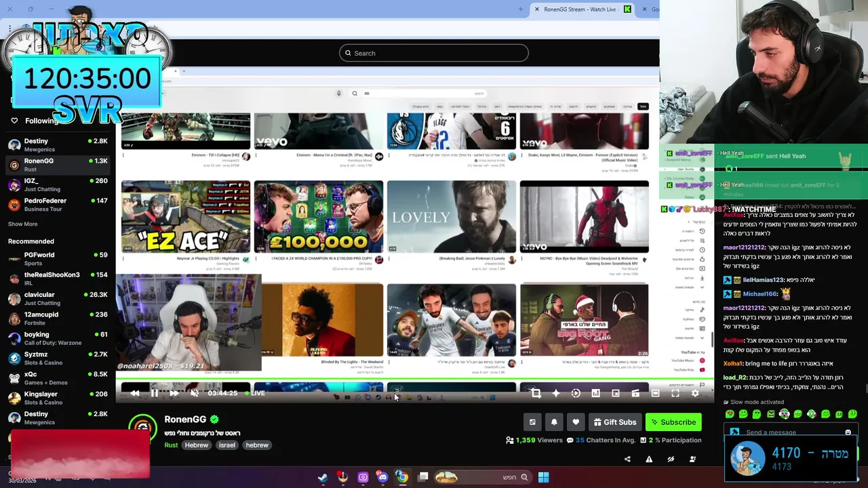Click the cast icon in player controls
The width and height of the screenshot is (868, 488).
point(635,393)
